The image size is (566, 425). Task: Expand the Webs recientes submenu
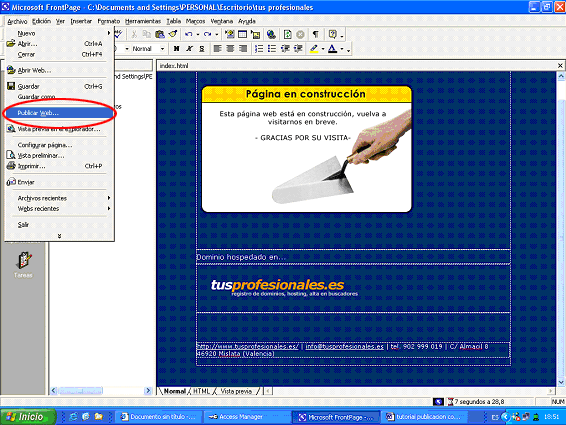coord(60,208)
